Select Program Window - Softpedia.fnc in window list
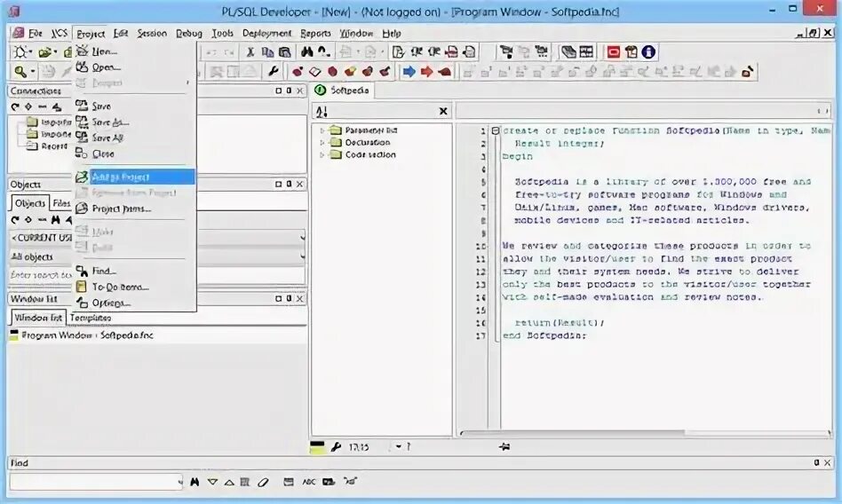 pos(82,335)
